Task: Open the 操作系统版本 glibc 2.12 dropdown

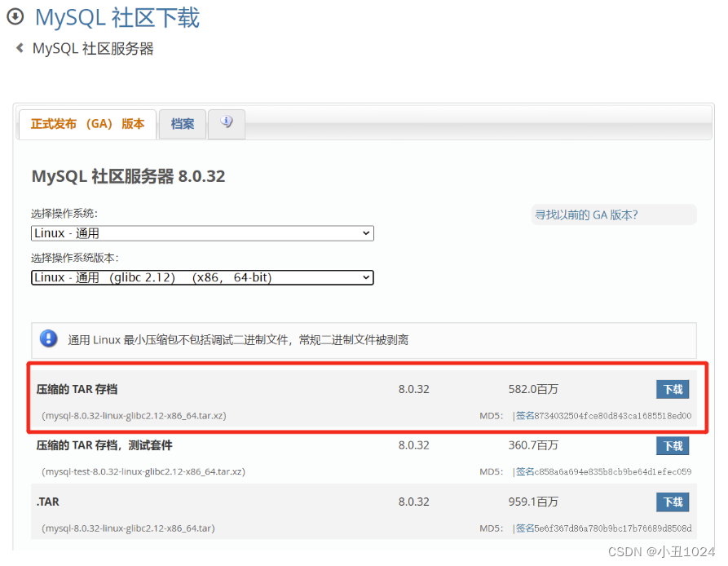Action: pyautogui.click(x=201, y=277)
